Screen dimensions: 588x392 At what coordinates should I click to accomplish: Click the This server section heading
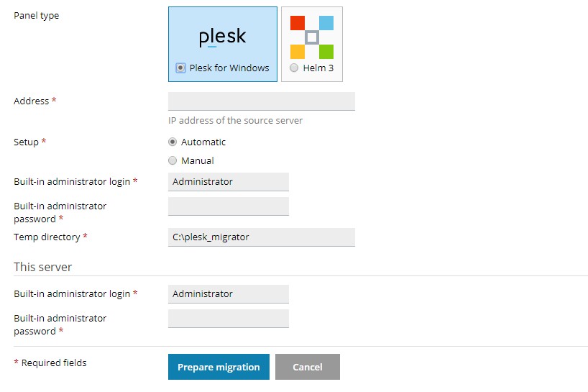pos(42,267)
